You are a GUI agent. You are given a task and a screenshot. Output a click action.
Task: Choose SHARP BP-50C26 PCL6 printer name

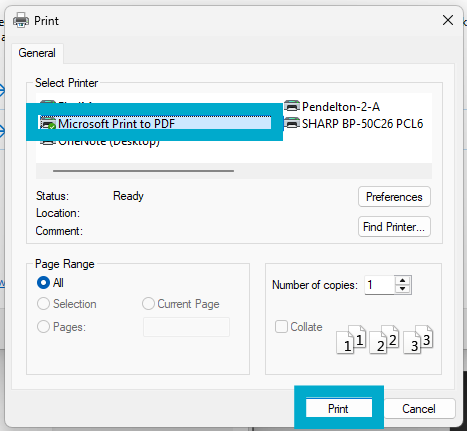pos(362,124)
